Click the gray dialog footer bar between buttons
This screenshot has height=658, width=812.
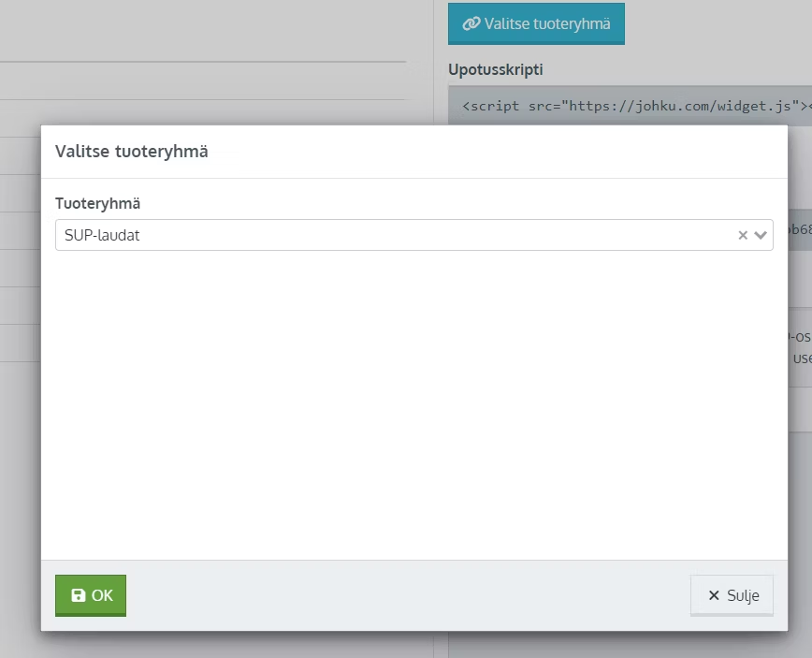(408, 595)
